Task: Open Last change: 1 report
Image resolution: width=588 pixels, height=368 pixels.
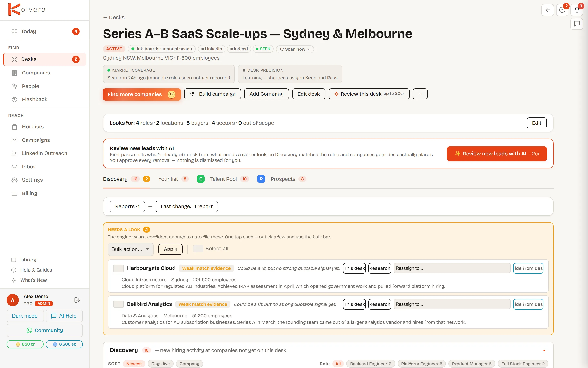Action: [x=187, y=206]
